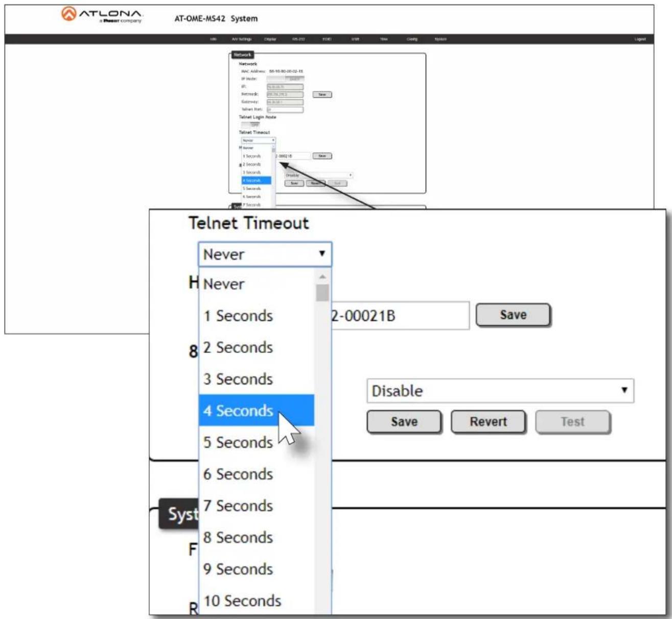Click large Save below the Disable dropdown

tap(404, 422)
